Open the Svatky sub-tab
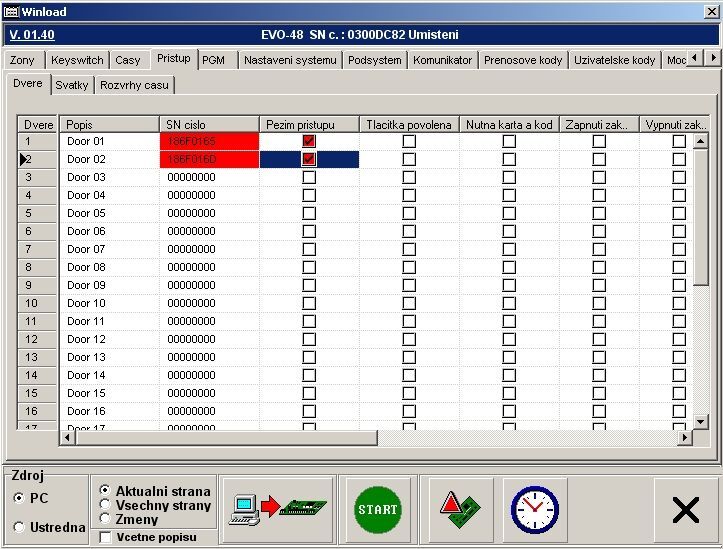This screenshot has height=549, width=723. pyautogui.click(x=72, y=85)
